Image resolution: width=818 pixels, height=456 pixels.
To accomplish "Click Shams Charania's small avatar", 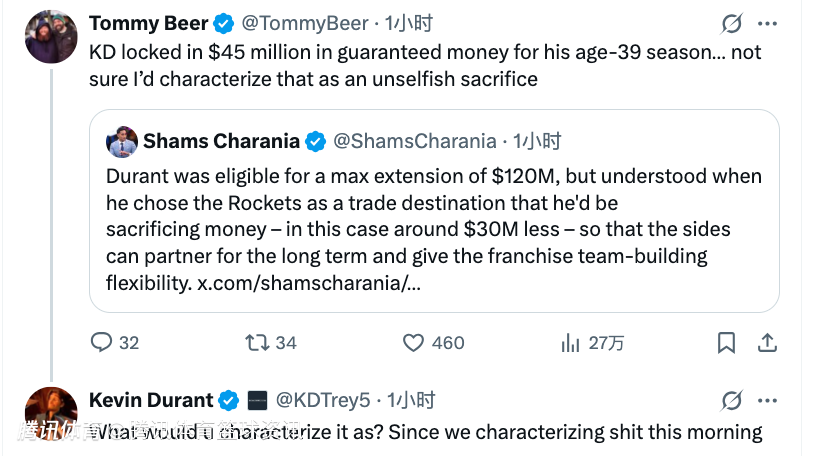I will pyautogui.click(x=122, y=142).
